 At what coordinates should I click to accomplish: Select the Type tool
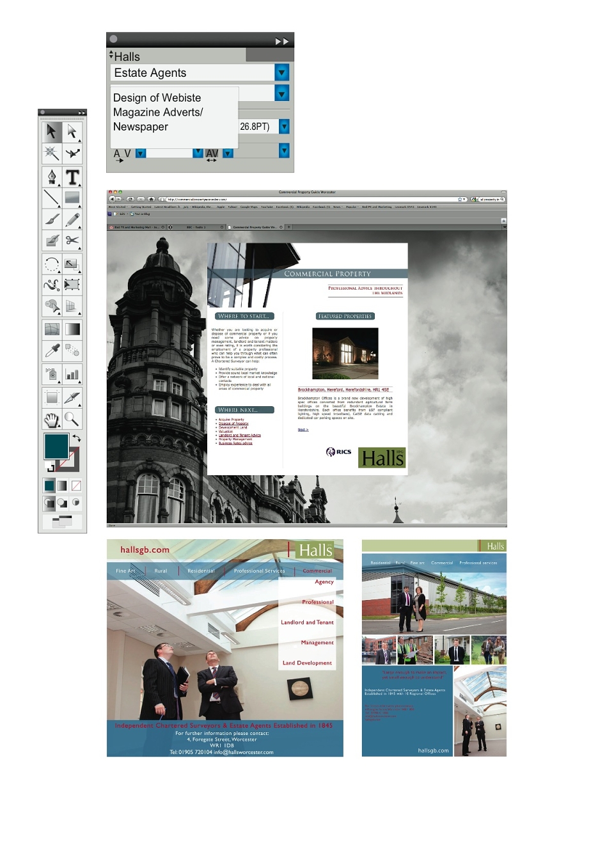72,177
